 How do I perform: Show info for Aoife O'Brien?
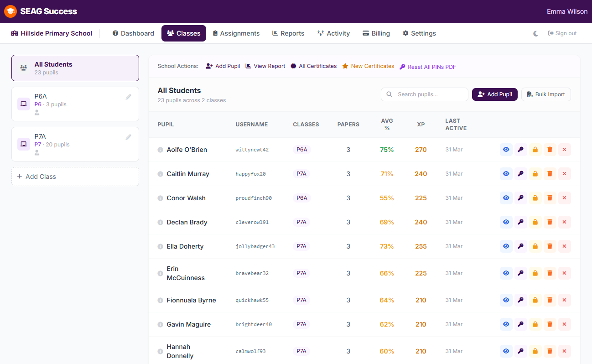[x=161, y=150]
